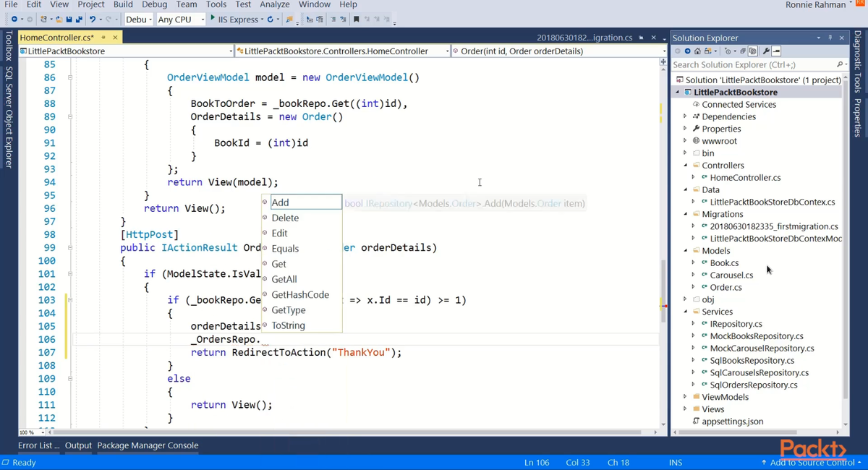Start debugging with IIS Express play button
Image resolution: width=868 pixels, height=470 pixels.
coord(213,19)
